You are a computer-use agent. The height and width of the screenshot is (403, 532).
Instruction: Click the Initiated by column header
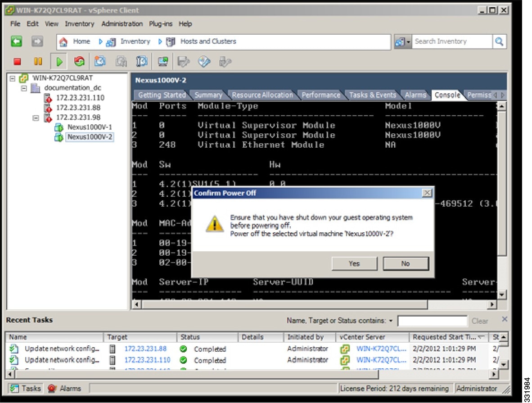(309, 337)
